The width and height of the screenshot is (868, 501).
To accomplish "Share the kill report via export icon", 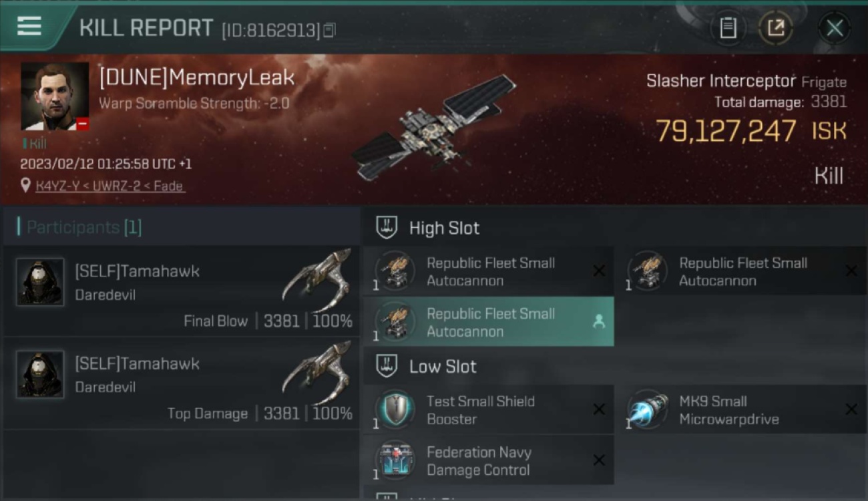I will pyautogui.click(x=775, y=28).
